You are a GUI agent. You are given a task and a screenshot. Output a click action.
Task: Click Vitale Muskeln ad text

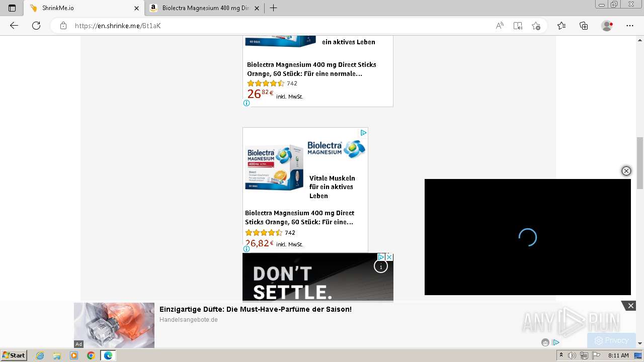(x=332, y=187)
